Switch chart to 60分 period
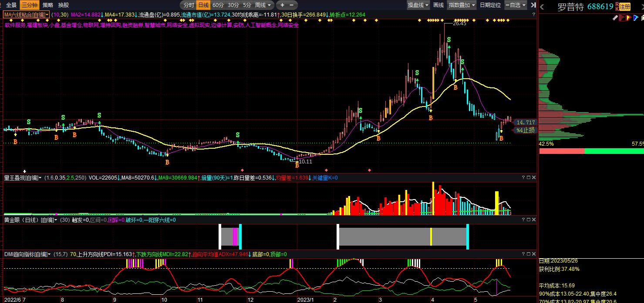 tap(218, 5)
